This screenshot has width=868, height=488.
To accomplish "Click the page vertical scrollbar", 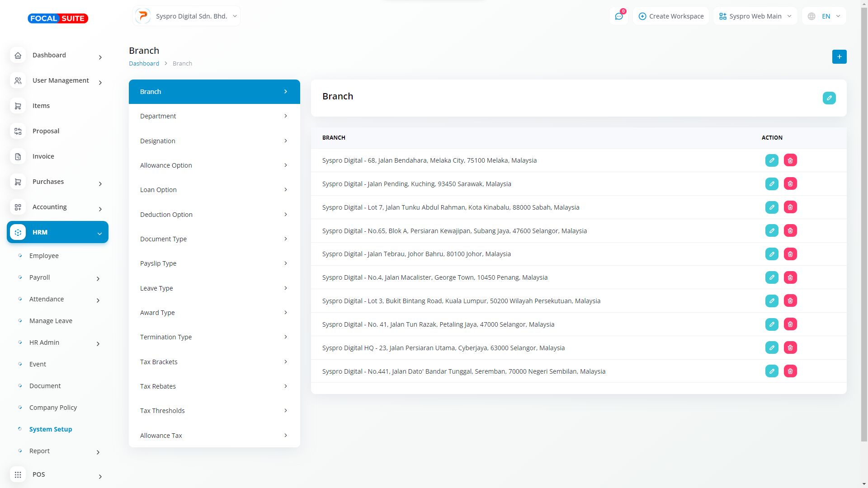I will point(864,226).
